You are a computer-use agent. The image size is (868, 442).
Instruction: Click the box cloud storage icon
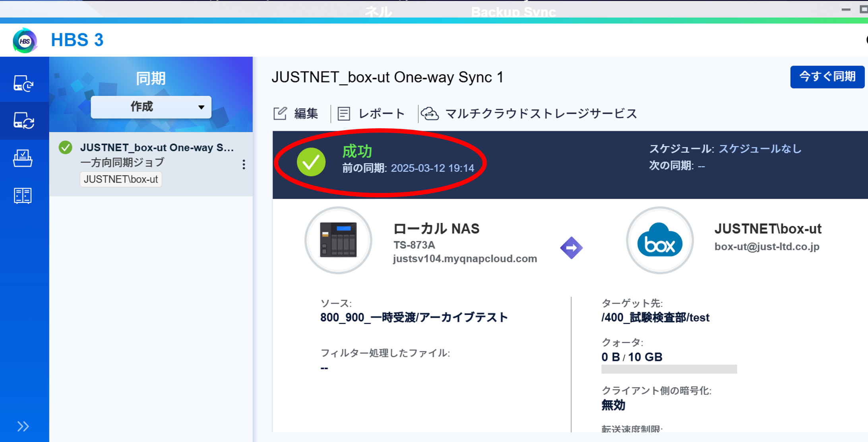660,240
